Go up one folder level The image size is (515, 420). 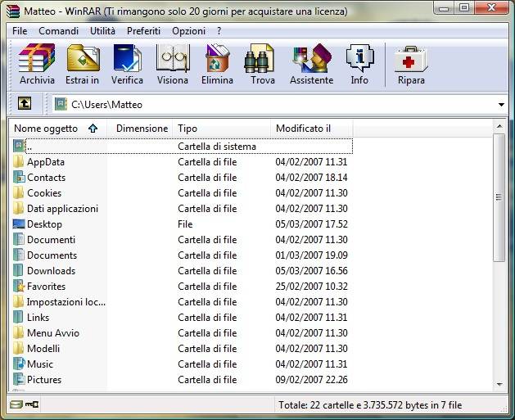pos(25,104)
